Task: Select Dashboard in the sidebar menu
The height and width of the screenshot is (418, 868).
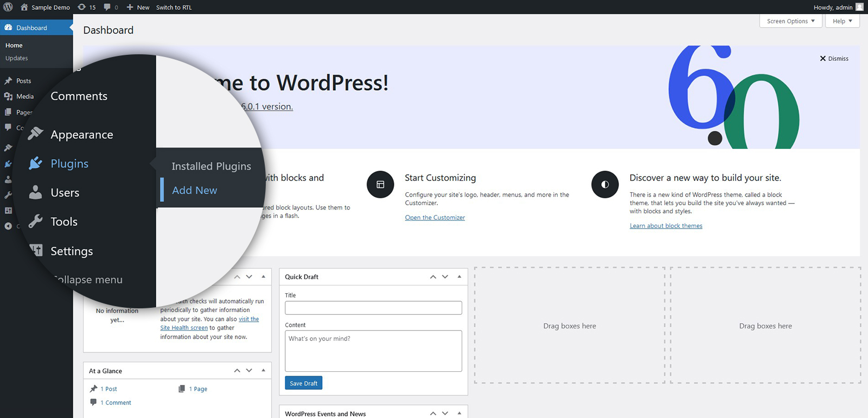Action: [36, 28]
